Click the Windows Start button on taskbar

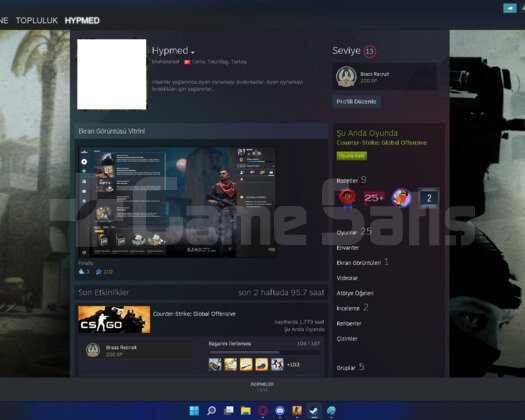coord(194,411)
